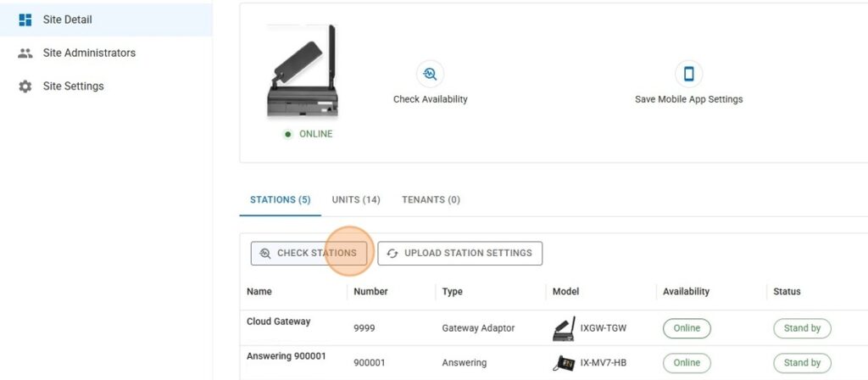Sort by the Name column header

[259, 292]
